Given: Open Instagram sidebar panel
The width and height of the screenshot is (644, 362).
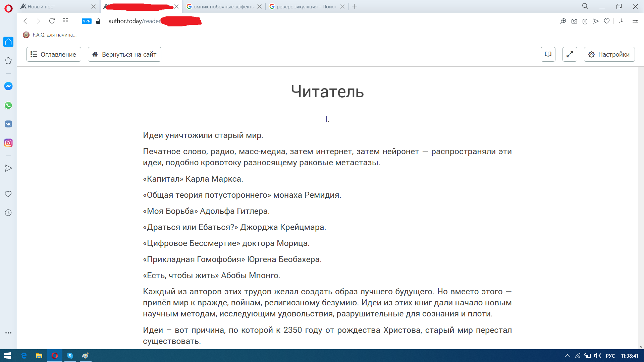Looking at the screenshot, I should pyautogui.click(x=8, y=143).
